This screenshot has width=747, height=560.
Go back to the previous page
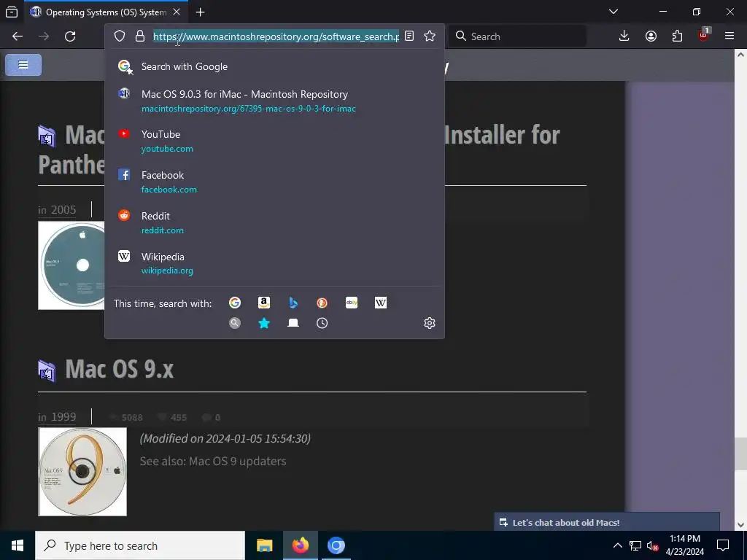[x=18, y=36]
